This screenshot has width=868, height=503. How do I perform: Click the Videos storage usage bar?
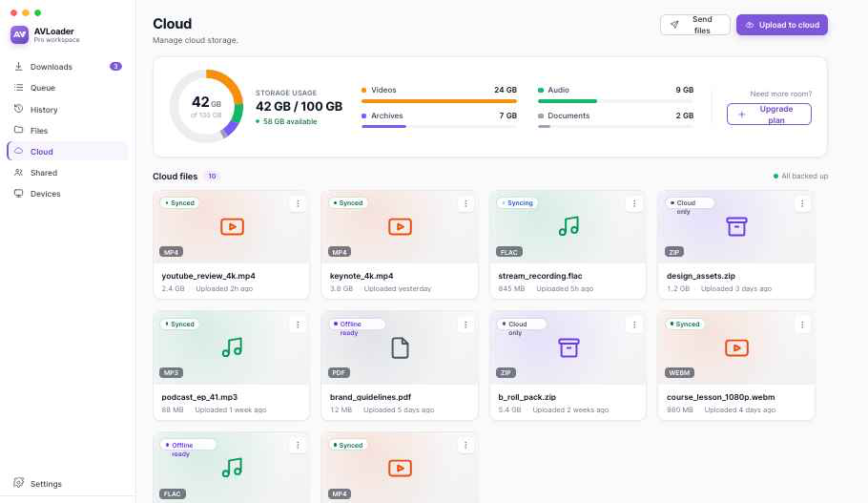click(439, 101)
